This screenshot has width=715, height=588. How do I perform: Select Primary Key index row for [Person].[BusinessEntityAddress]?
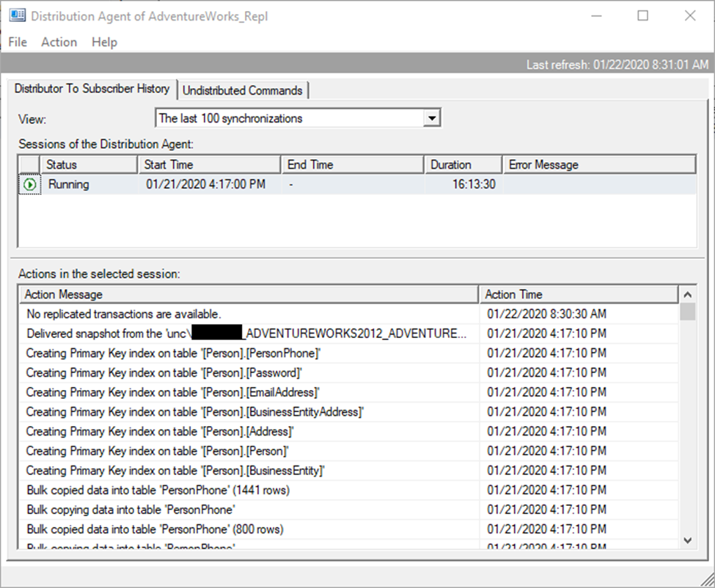(349, 412)
